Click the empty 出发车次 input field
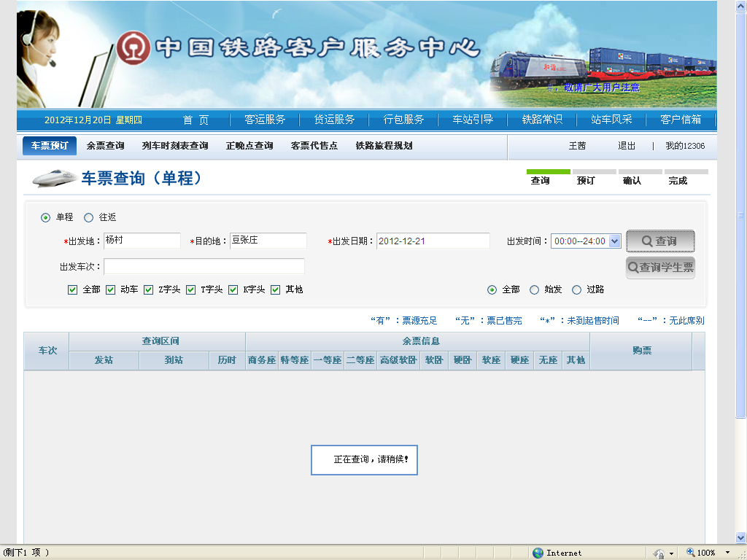 pyautogui.click(x=204, y=267)
